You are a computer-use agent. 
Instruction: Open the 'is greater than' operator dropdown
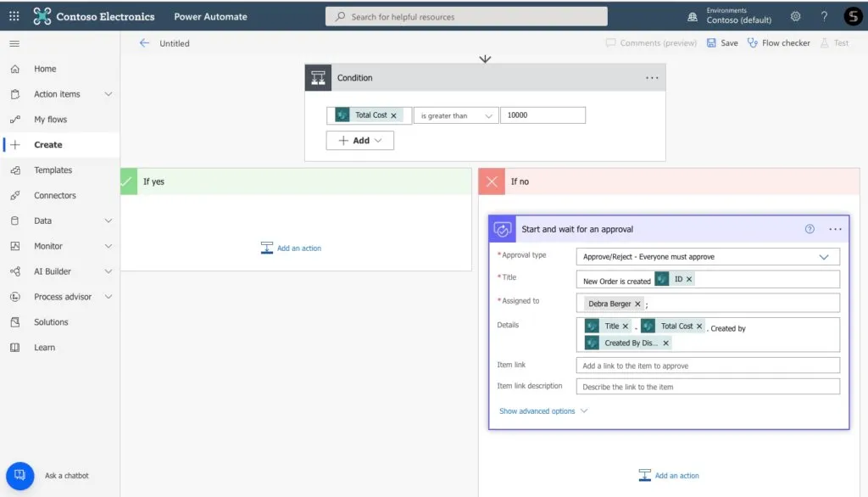456,115
